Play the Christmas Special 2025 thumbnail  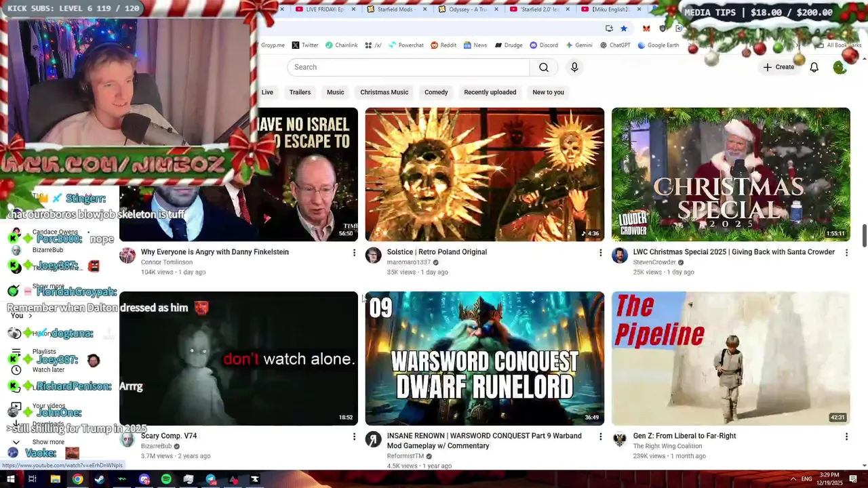coord(730,174)
